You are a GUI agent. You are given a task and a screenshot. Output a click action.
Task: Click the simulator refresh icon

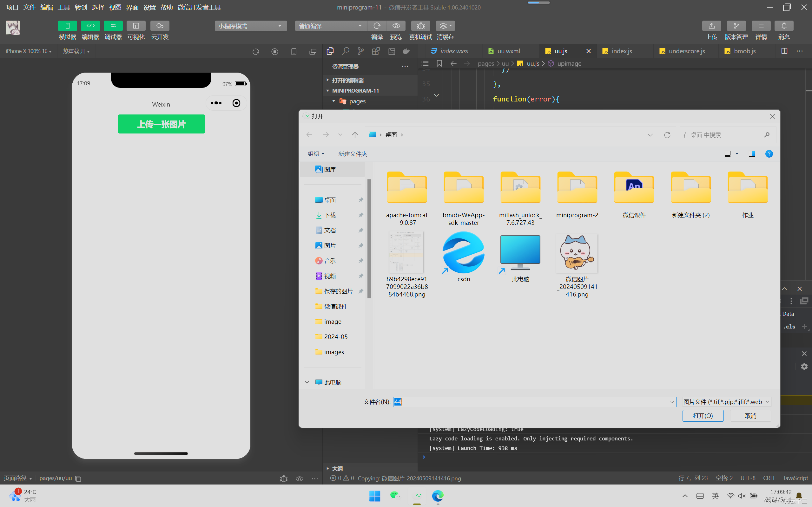[256, 51]
